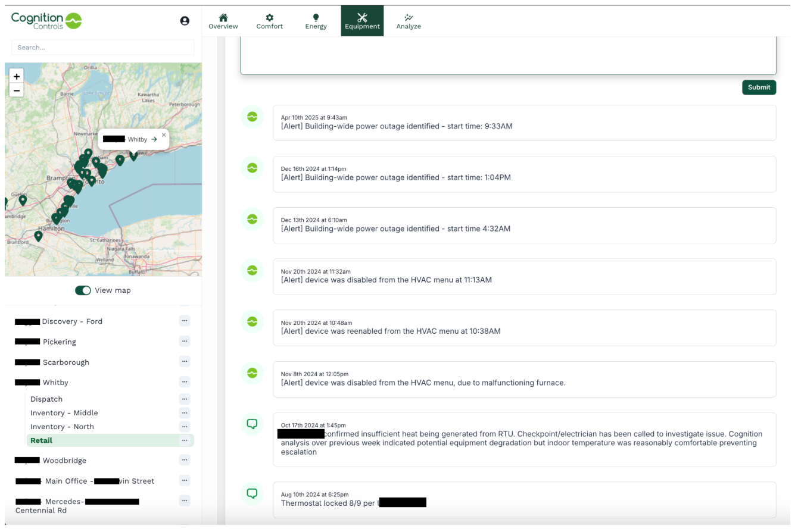Viewport: 798px width, 532px height.
Task: Open the Overview home tab
Action: coord(223,21)
